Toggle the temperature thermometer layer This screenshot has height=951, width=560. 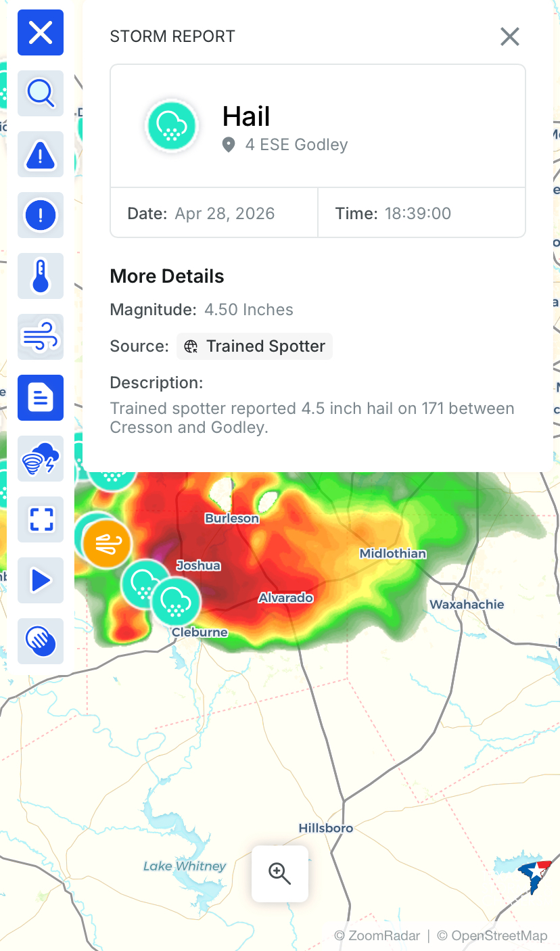(41, 276)
